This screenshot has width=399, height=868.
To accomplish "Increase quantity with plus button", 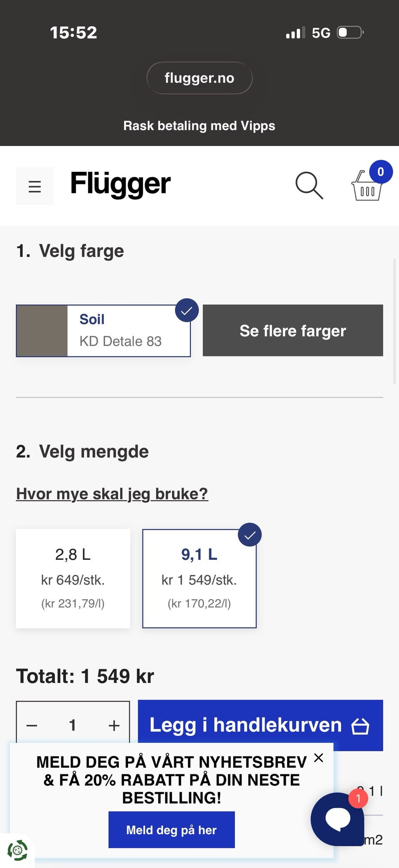I will (114, 725).
